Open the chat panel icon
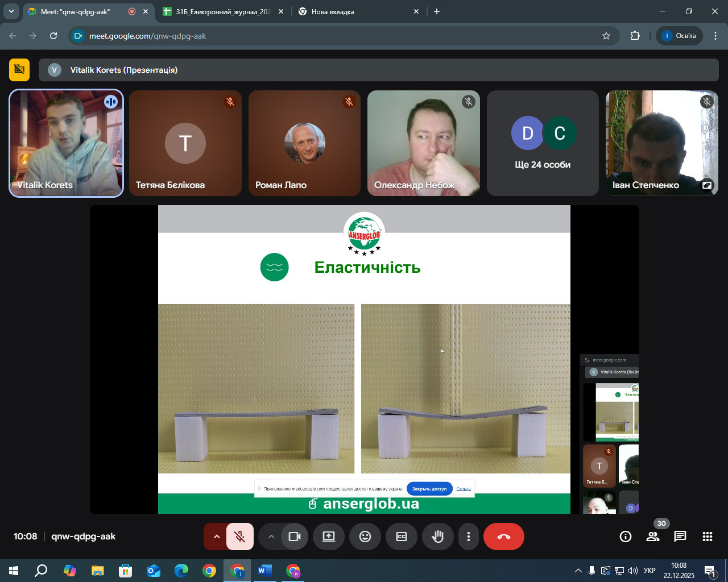Viewport: 728px width, 582px height. [680, 537]
